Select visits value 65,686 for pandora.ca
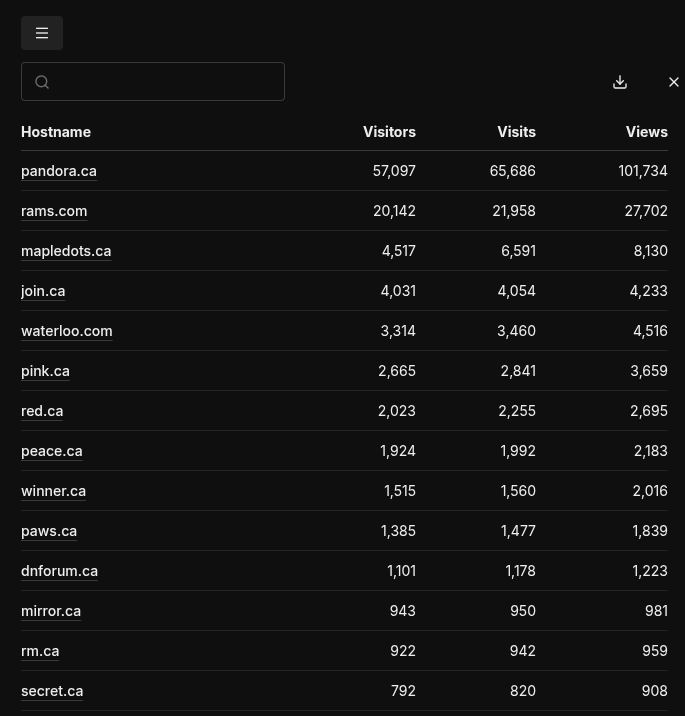The width and height of the screenshot is (685, 716). (x=512, y=171)
